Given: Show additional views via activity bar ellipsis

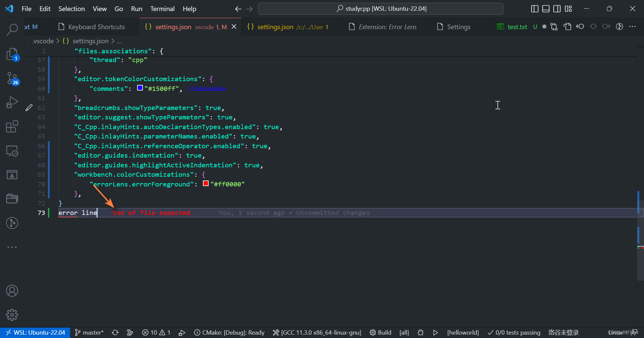Looking at the screenshot, I should point(12,247).
